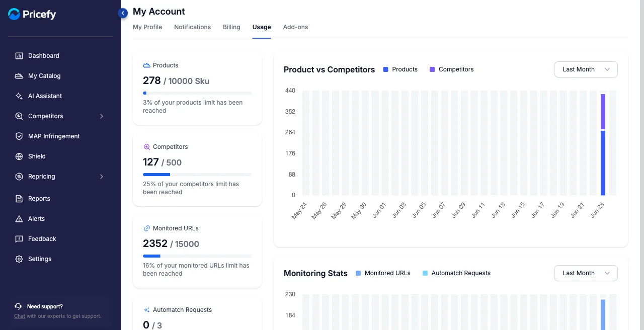The width and height of the screenshot is (644, 330).
Task: Click the Competitors card search icon
Action: click(x=146, y=147)
